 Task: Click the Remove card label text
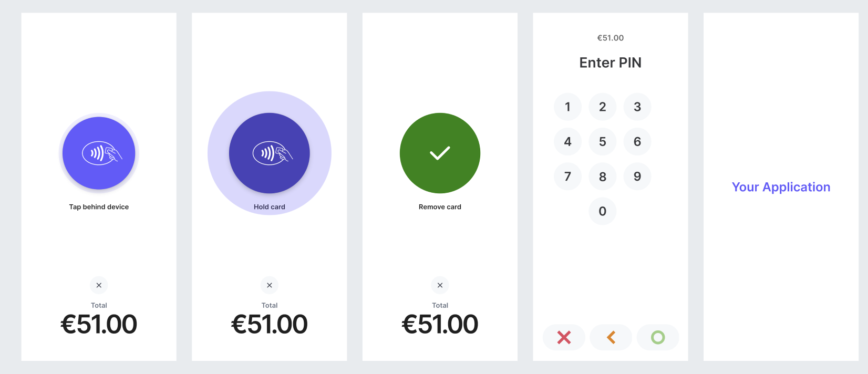pos(440,206)
